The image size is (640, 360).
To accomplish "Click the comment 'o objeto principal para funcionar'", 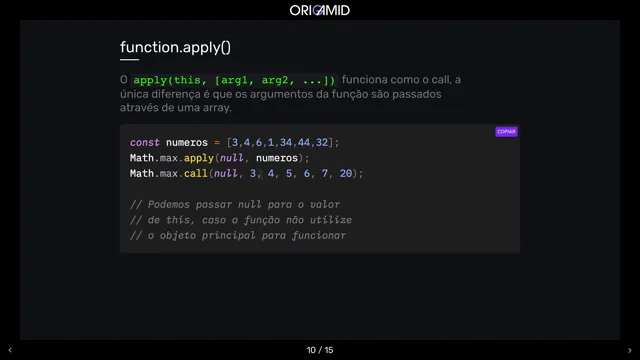I will point(238,236).
